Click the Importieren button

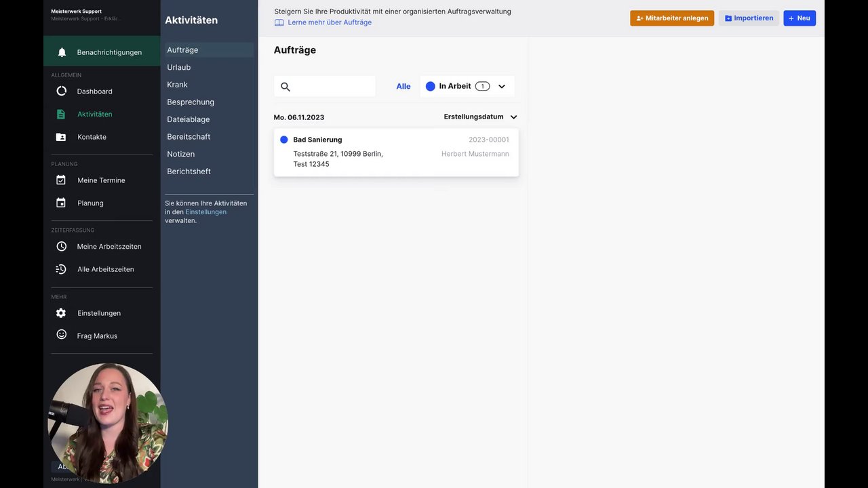point(749,18)
